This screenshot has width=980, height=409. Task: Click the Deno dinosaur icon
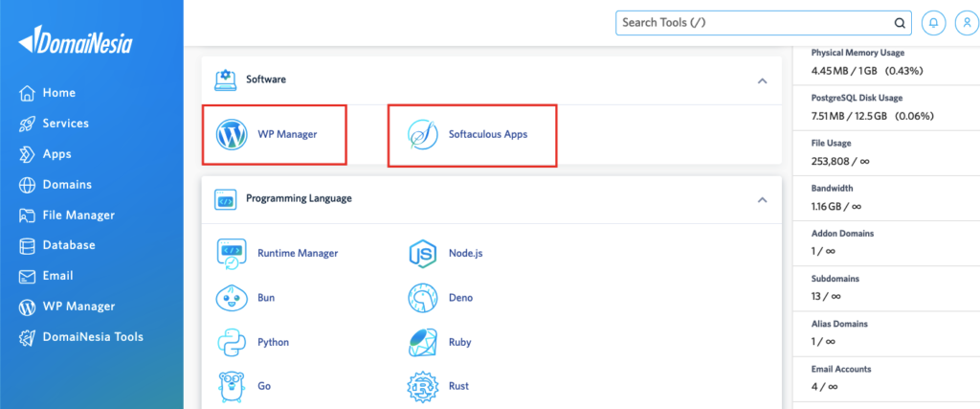pyautogui.click(x=423, y=298)
